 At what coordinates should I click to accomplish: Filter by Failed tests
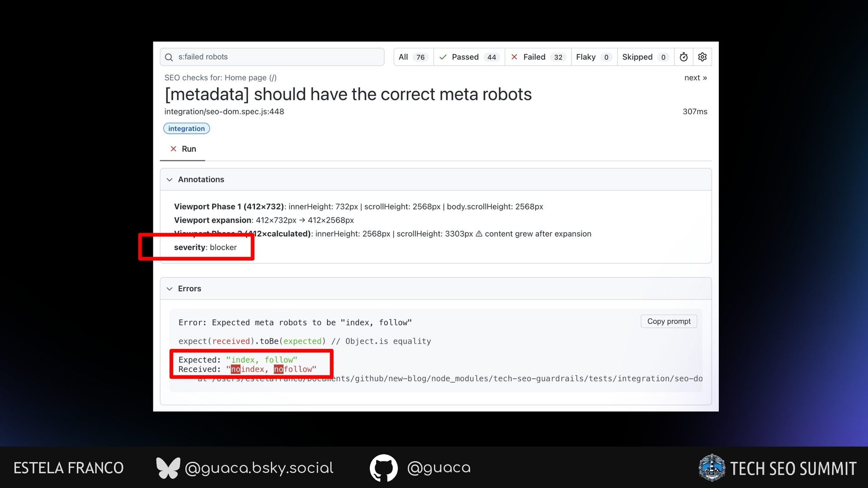pos(538,57)
